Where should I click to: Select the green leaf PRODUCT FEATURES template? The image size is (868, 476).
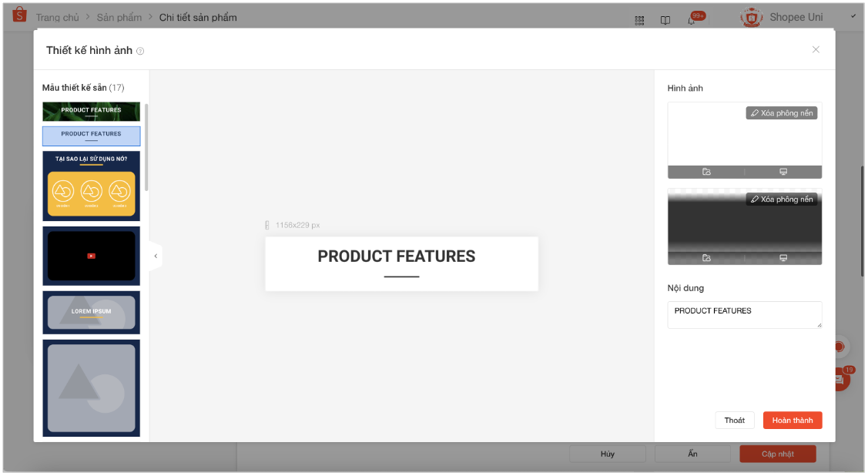(91, 112)
